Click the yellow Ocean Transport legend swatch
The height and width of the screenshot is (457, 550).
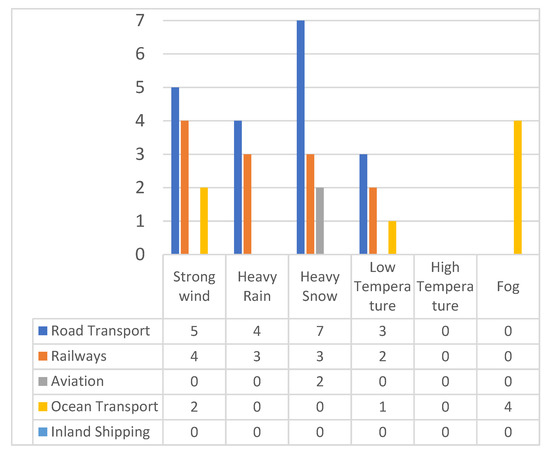click(43, 406)
